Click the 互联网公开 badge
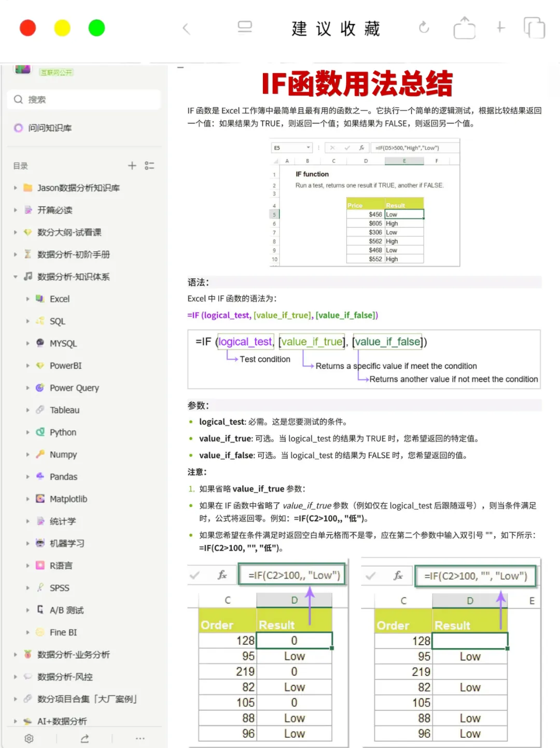Viewport: 560px width, 748px height. [57, 72]
